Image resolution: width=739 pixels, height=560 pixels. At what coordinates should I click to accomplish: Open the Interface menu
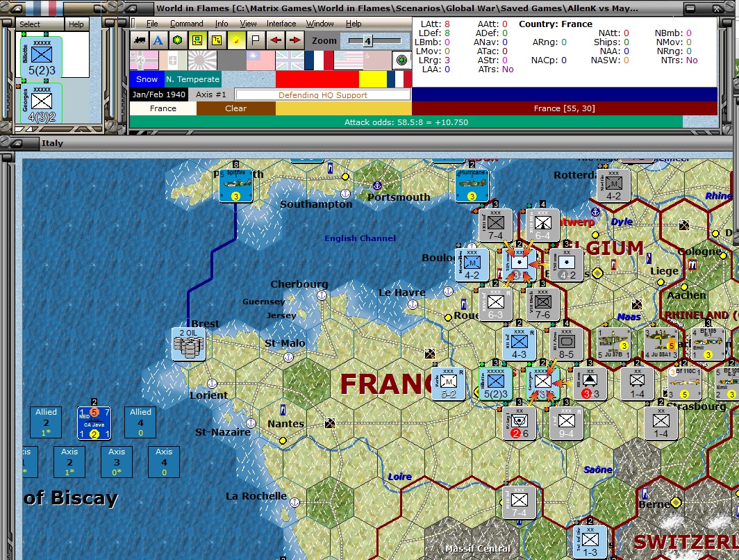click(282, 23)
